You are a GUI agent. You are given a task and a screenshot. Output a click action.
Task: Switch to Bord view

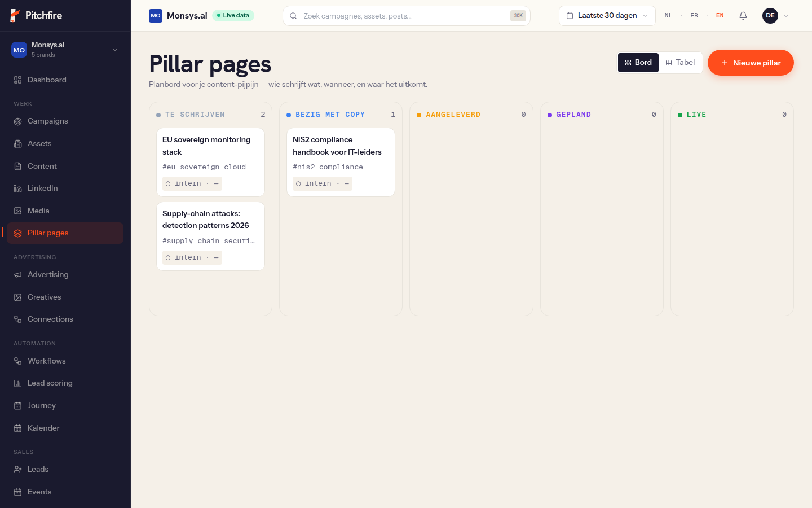pyautogui.click(x=638, y=63)
